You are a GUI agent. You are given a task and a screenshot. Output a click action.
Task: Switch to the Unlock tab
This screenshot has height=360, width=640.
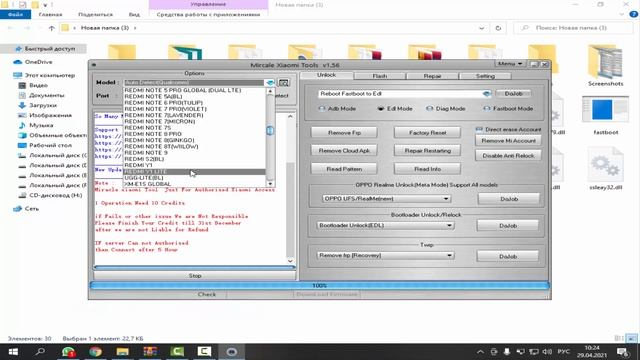coord(327,76)
